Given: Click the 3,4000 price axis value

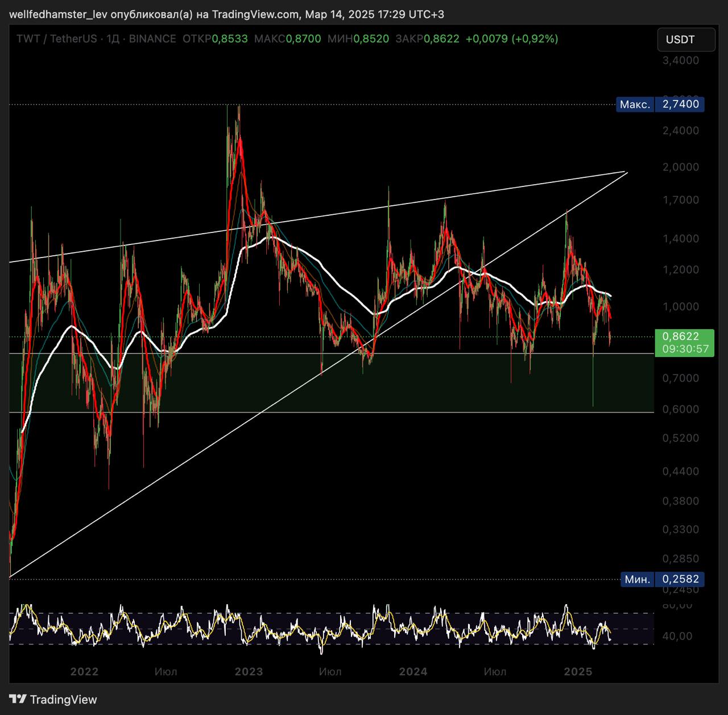Looking at the screenshot, I should [x=681, y=60].
